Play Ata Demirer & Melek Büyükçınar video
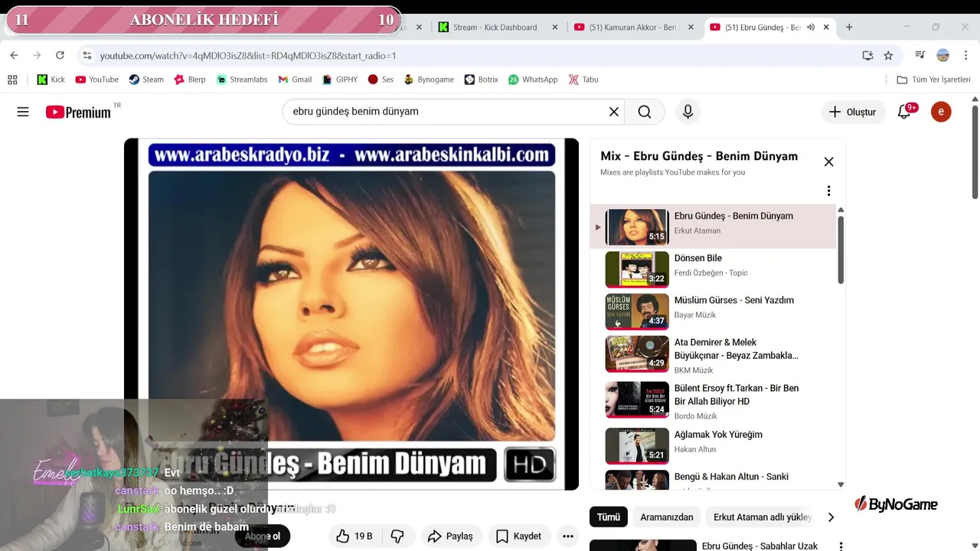The image size is (980, 551). click(x=713, y=354)
